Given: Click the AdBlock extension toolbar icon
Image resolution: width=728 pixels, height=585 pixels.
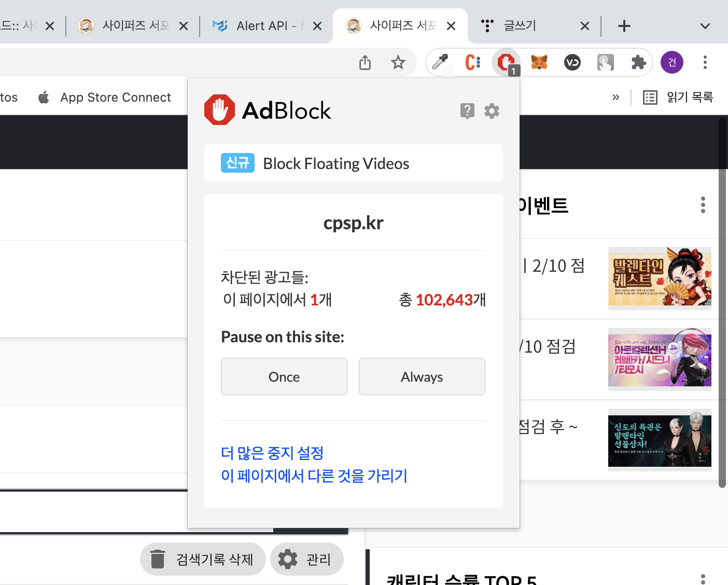Looking at the screenshot, I should [x=506, y=63].
